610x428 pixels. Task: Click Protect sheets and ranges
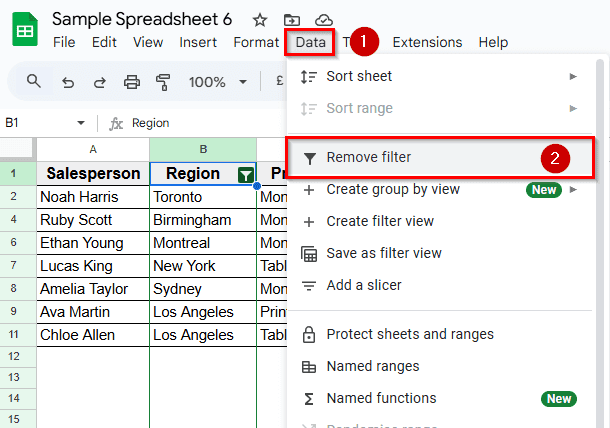tap(409, 334)
